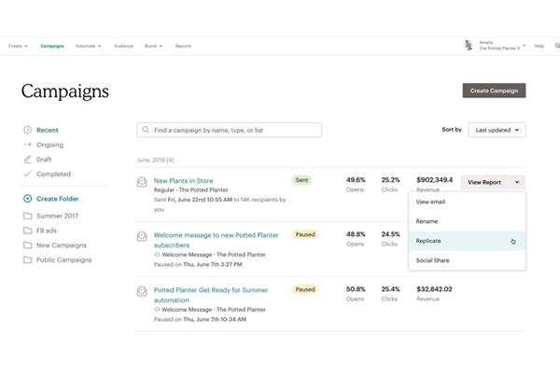
Task: Click the $32,842.02 revenue value
Action: point(434,288)
